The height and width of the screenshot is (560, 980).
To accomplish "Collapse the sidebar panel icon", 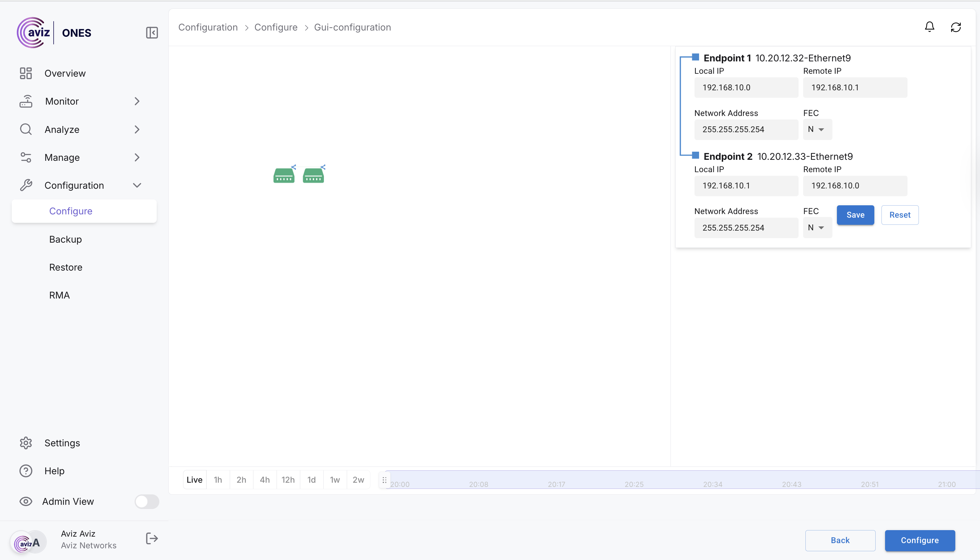I will coord(152,33).
